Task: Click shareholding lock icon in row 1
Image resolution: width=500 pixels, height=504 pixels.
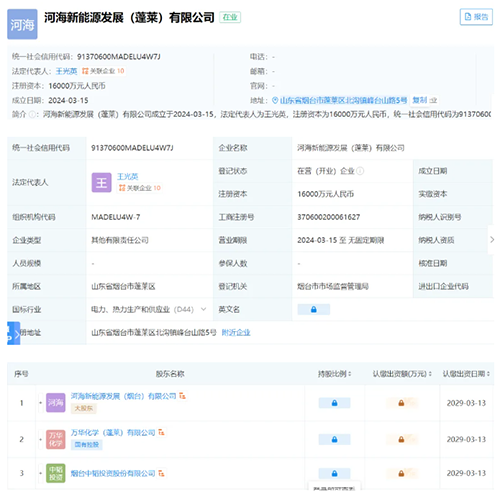Action: pyautogui.click(x=334, y=403)
